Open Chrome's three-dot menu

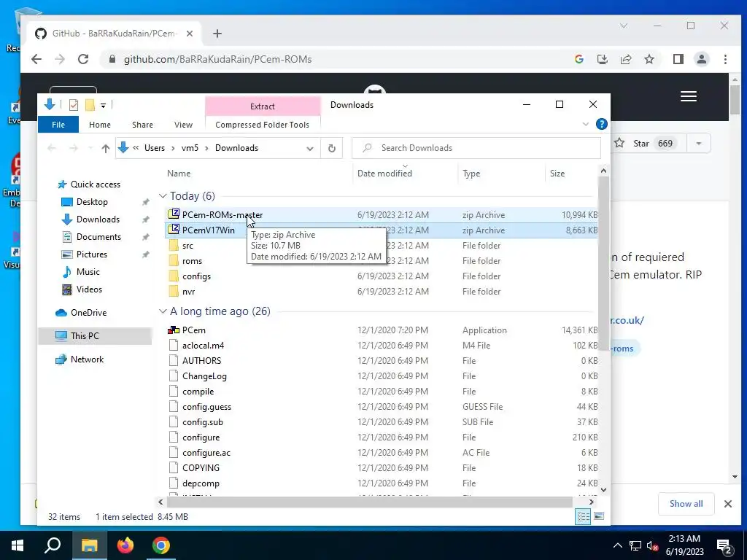click(725, 59)
